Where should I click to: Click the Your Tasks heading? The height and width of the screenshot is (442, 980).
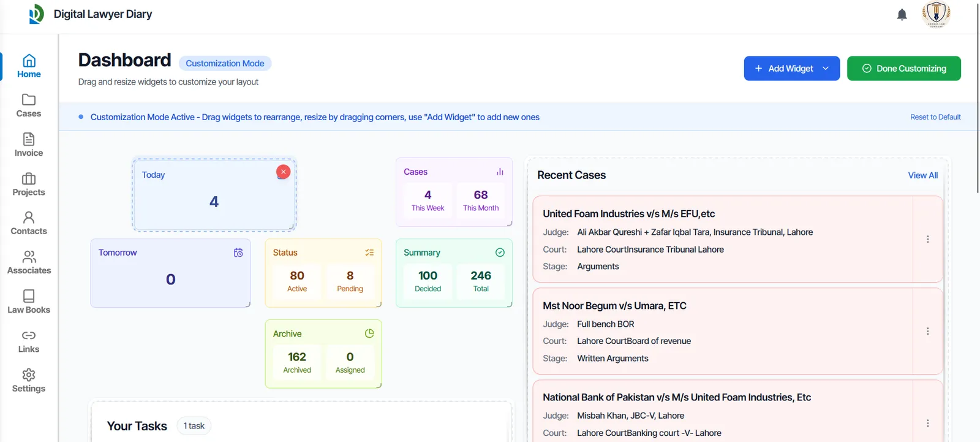click(137, 426)
